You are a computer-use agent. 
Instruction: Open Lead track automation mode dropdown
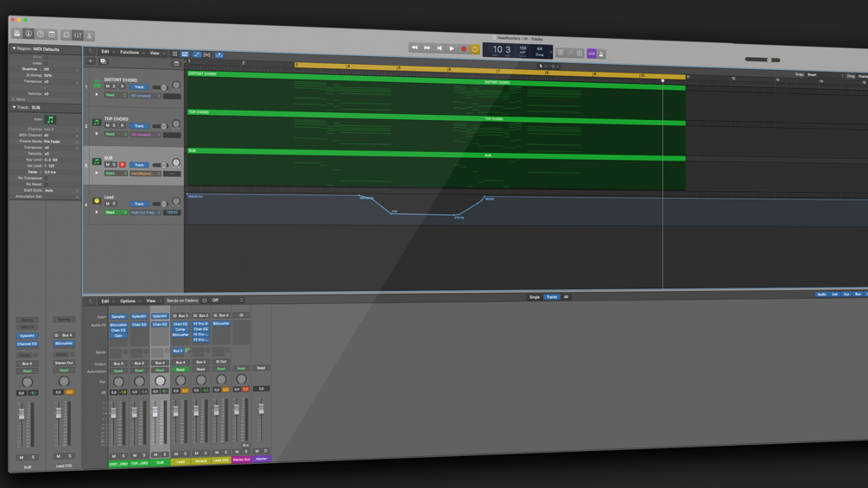116,212
